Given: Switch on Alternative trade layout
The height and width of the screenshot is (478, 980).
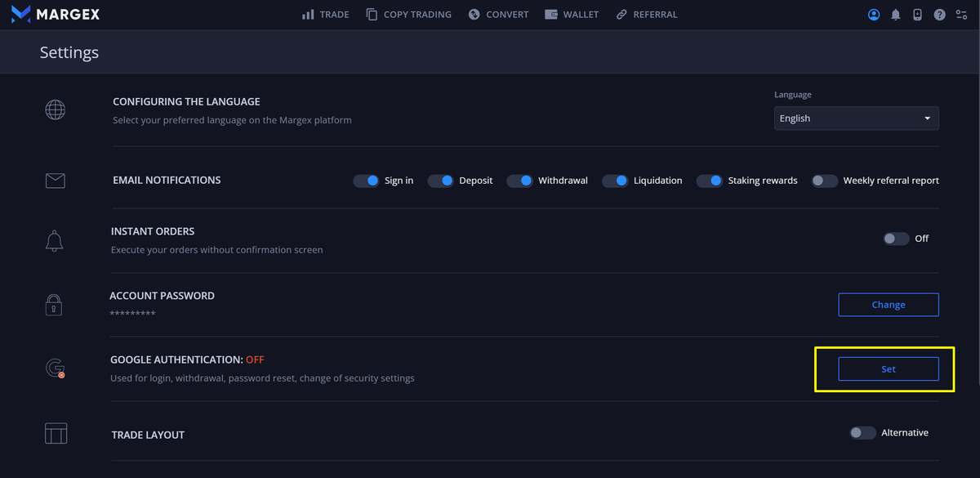Looking at the screenshot, I should tap(862, 433).
